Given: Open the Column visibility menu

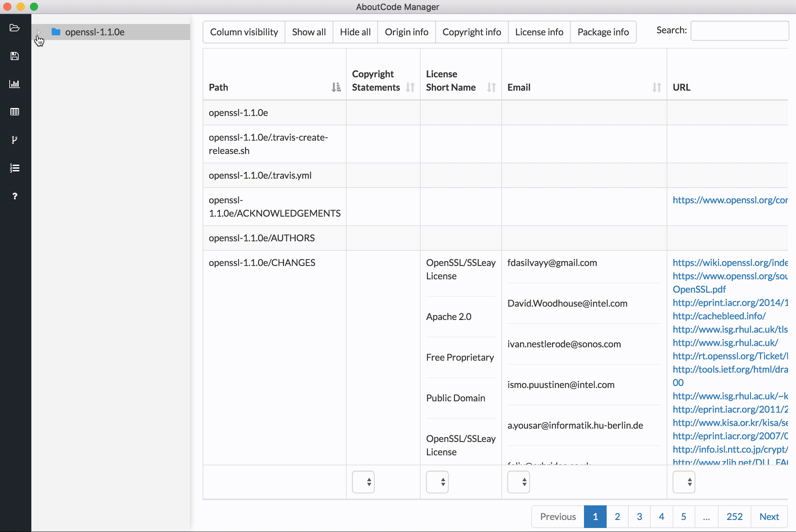Looking at the screenshot, I should [244, 32].
